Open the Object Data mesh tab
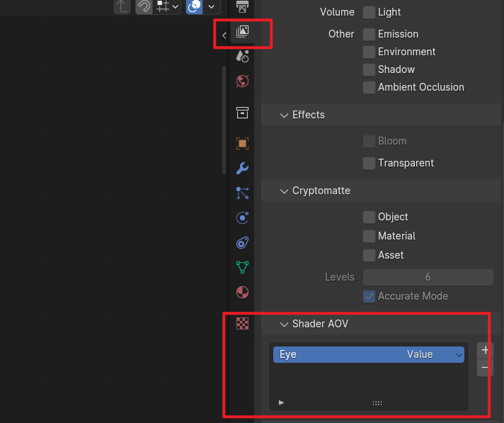The image size is (504, 423). point(242,267)
